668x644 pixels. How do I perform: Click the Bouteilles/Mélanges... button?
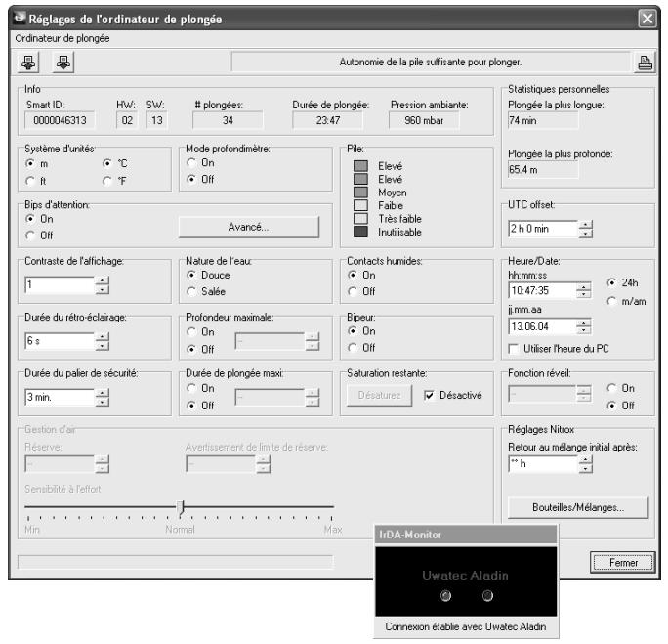coord(578,507)
